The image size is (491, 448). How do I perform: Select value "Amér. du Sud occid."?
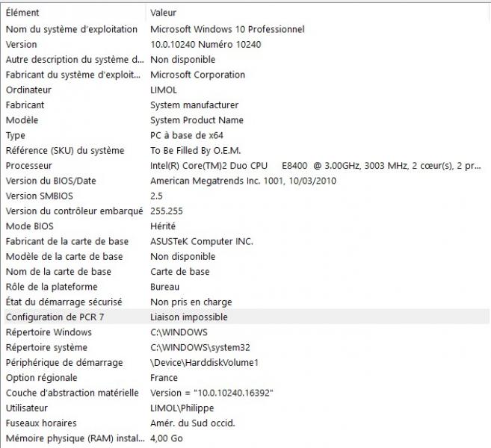[193, 423]
